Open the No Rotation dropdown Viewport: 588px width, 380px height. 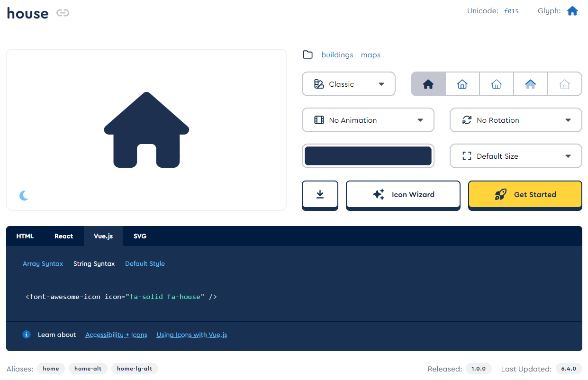click(516, 120)
